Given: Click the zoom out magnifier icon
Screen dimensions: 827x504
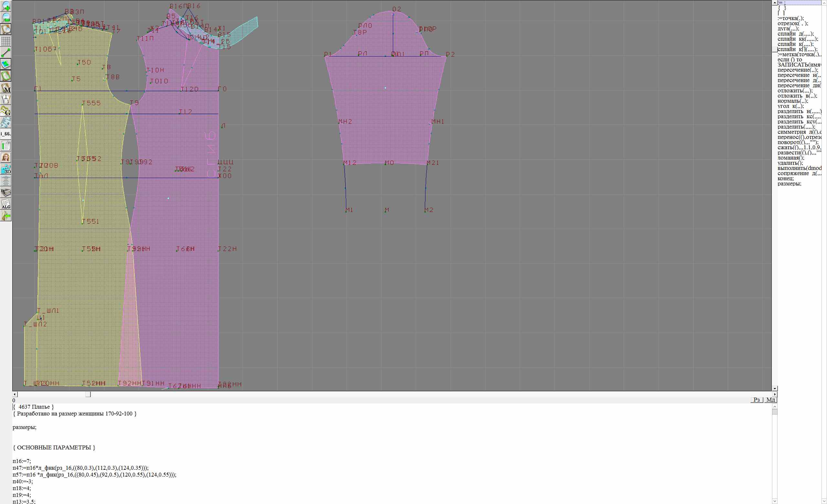Looking at the screenshot, I should [6, 17].
